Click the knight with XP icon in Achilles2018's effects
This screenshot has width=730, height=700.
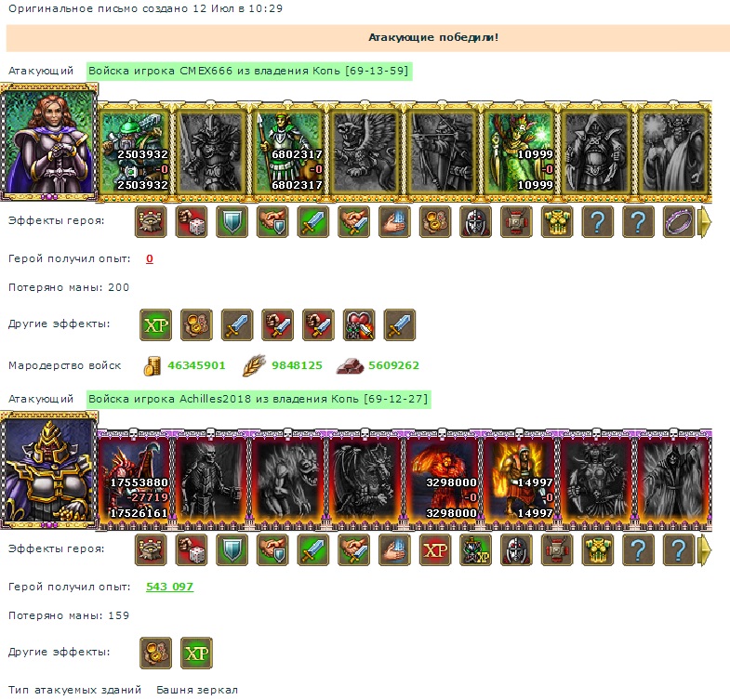coord(476,549)
